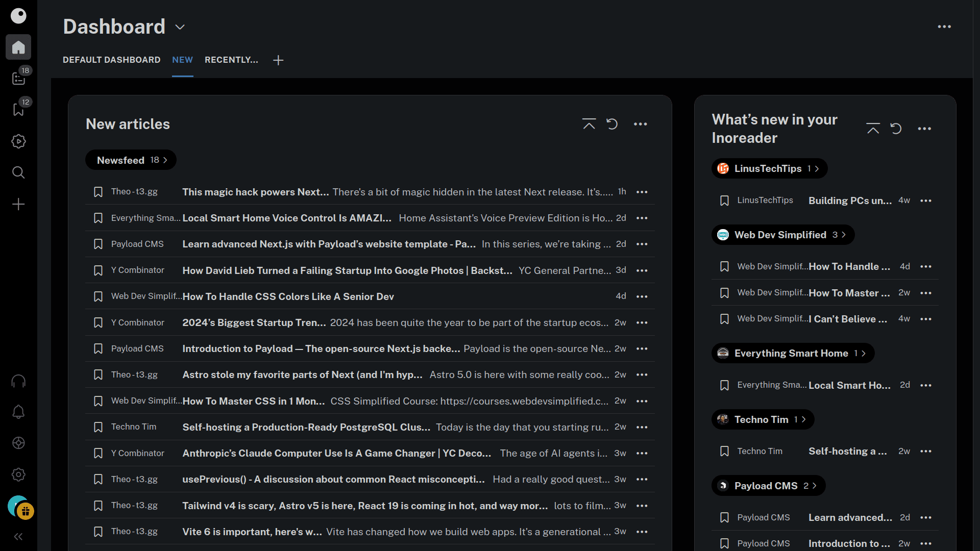Viewport: 980px width, 551px height.
Task: Open dashboard more options in top-right corner
Action: click(944, 27)
